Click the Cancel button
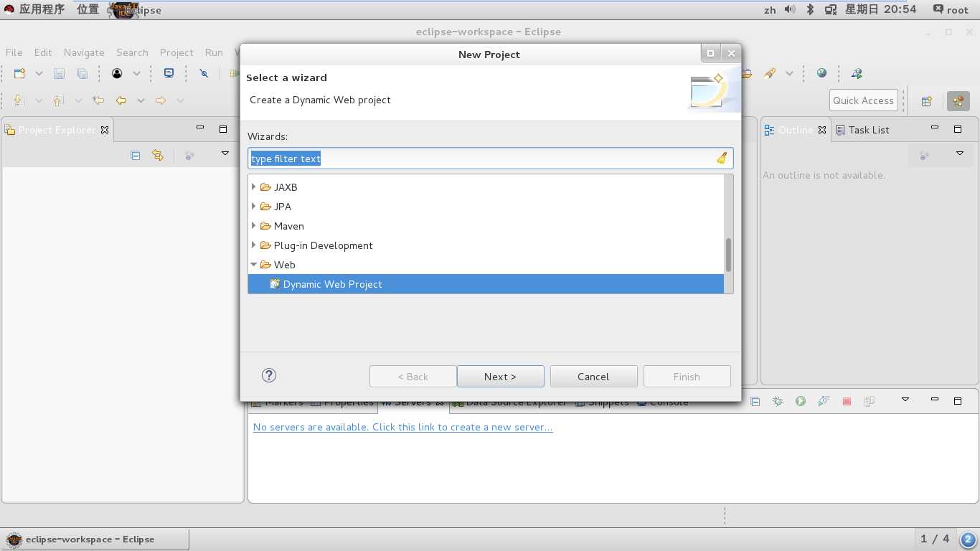Image resolution: width=980 pixels, height=551 pixels. click(593, 377)
